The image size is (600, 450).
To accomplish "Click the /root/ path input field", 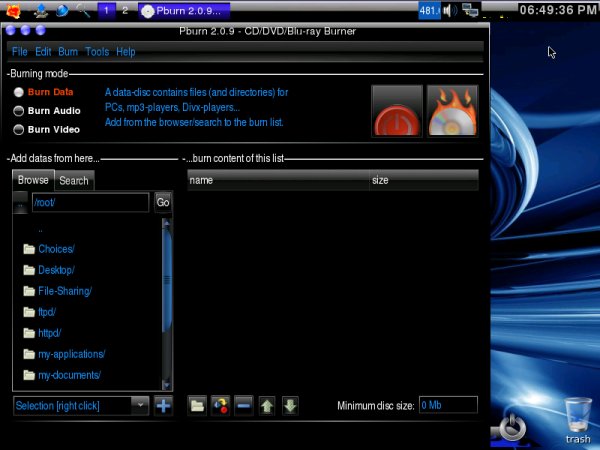I will coord(90,202).
